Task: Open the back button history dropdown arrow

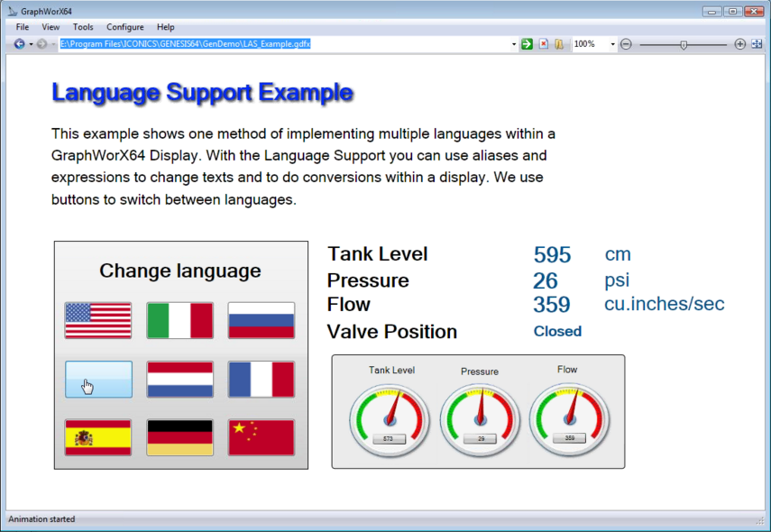Action: coord(31,44)
